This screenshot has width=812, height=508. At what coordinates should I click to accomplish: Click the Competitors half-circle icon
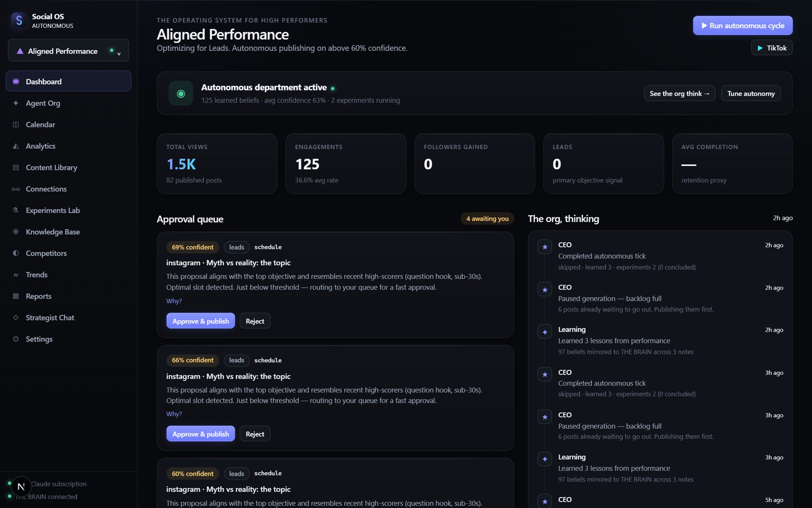tap(16, 253)
